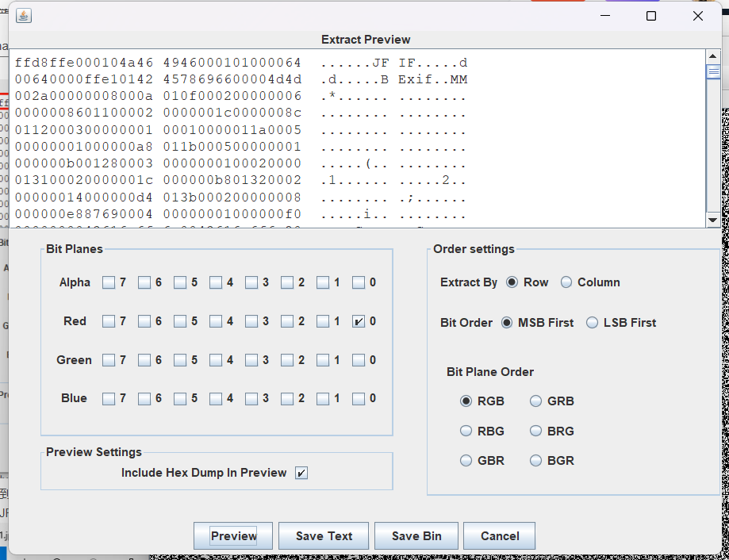Click the Save Bin button
Image resolution: width=729 pixels, height=560 pixels.
tap(416, 536)
